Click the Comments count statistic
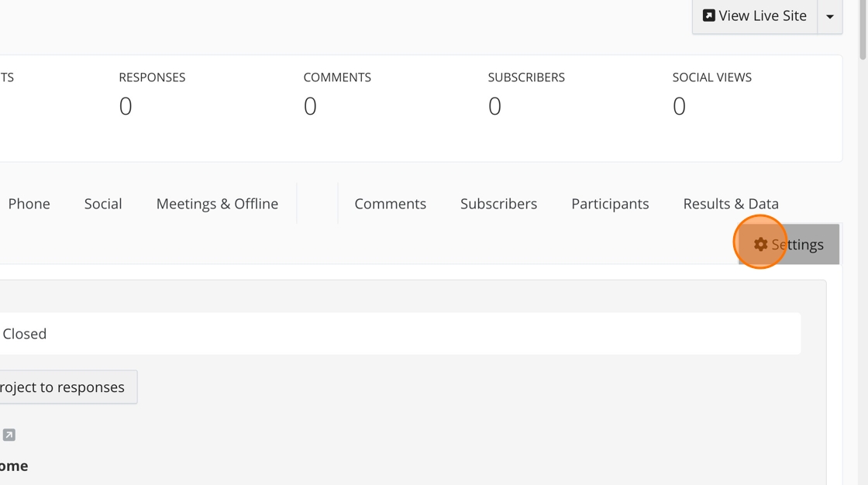This screenshot has width=868, height=485. [310, 106]
